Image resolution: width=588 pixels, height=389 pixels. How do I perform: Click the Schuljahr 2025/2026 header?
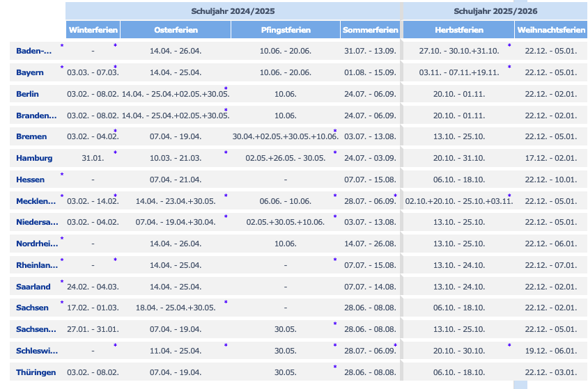[x=495, y=11]
